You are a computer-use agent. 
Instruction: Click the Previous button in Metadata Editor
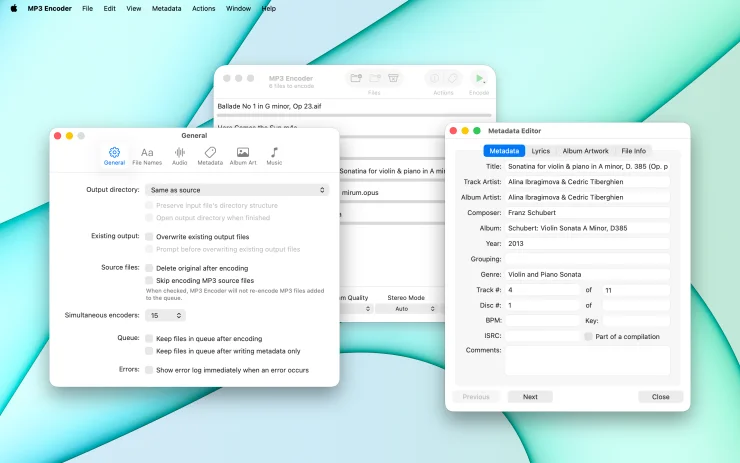point(476,397)
